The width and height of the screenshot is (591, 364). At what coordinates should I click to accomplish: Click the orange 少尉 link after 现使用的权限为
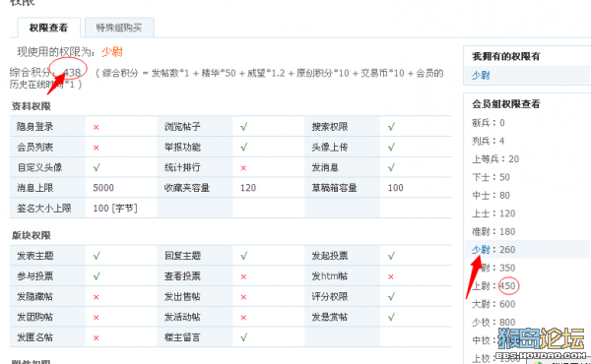click(x=112, y=52)
